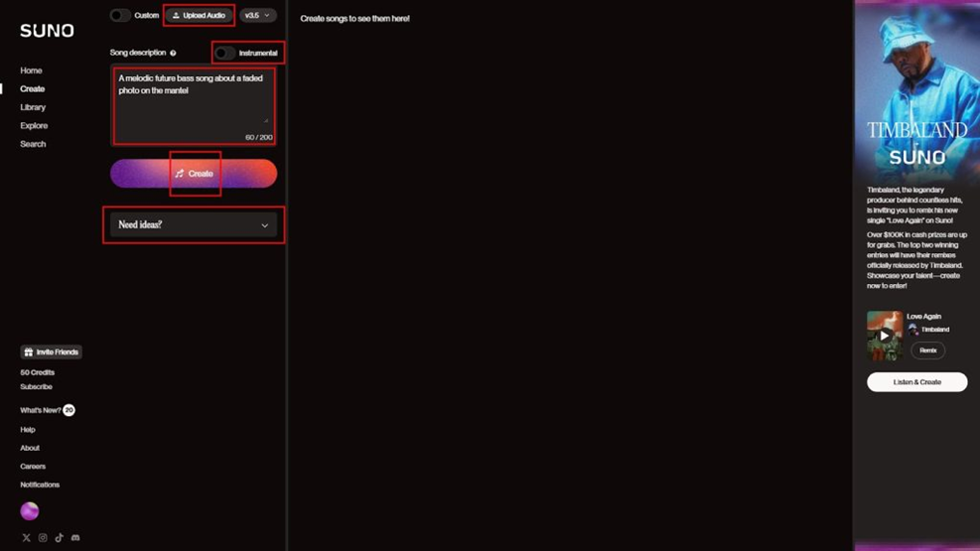Go to Home in the sidebar
The height and width of the screenshot is (551, 980).
click(31, 70)
